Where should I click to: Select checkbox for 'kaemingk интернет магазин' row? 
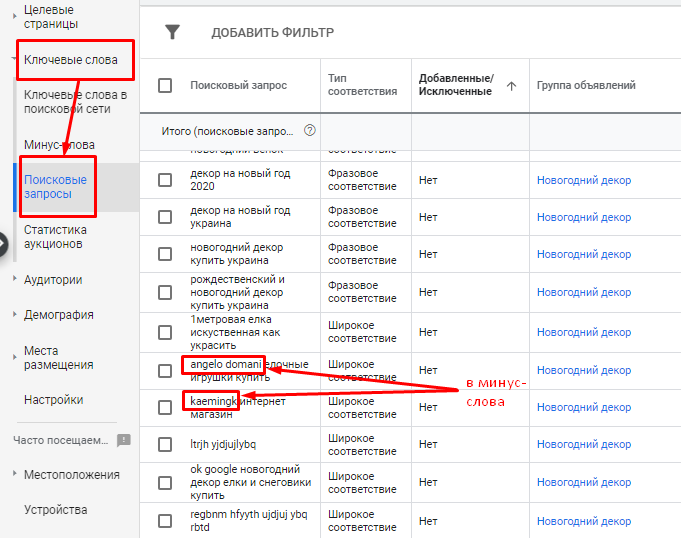(165, 407)
